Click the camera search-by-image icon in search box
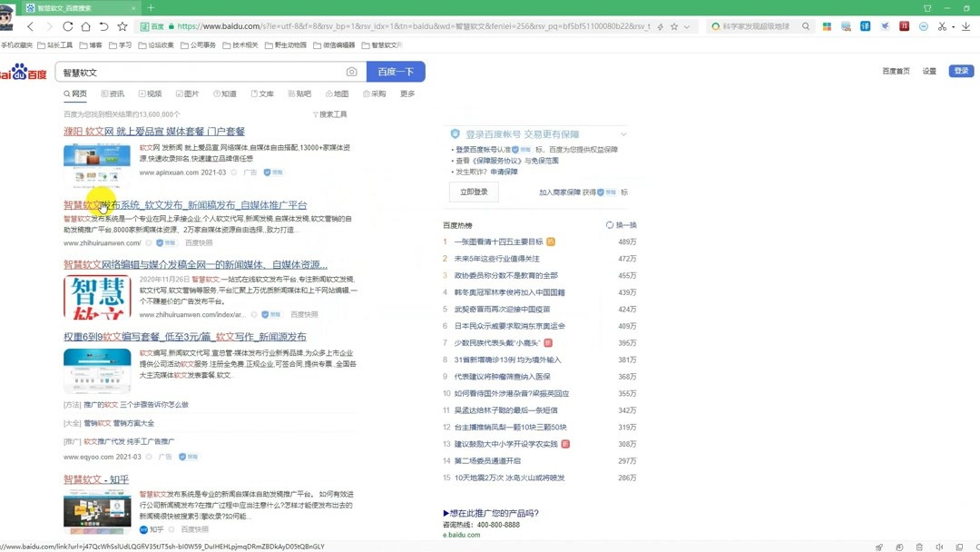This screenshot has width=980, height=552. [351, 71]
